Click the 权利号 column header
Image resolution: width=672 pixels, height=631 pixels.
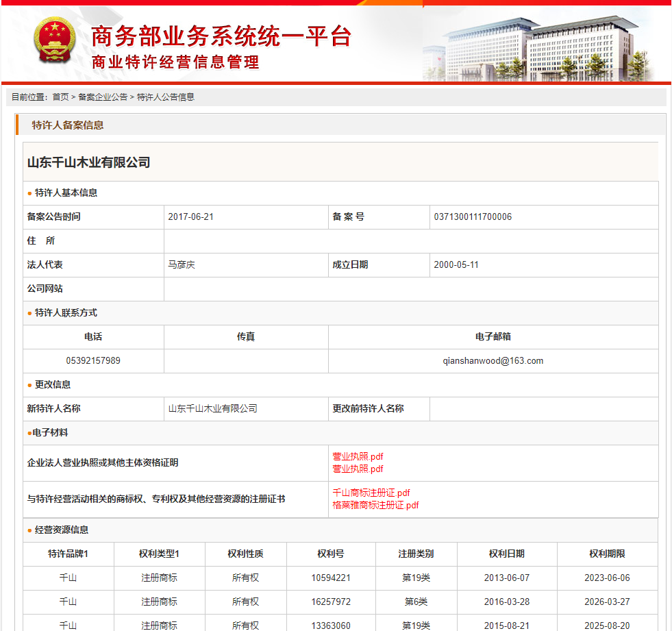[x=331, y=554]
